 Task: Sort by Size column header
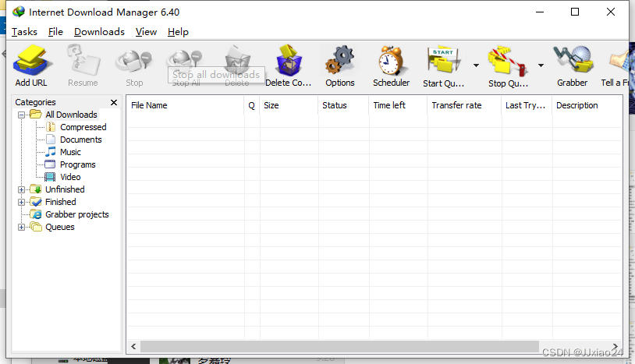tap(289, 105)
